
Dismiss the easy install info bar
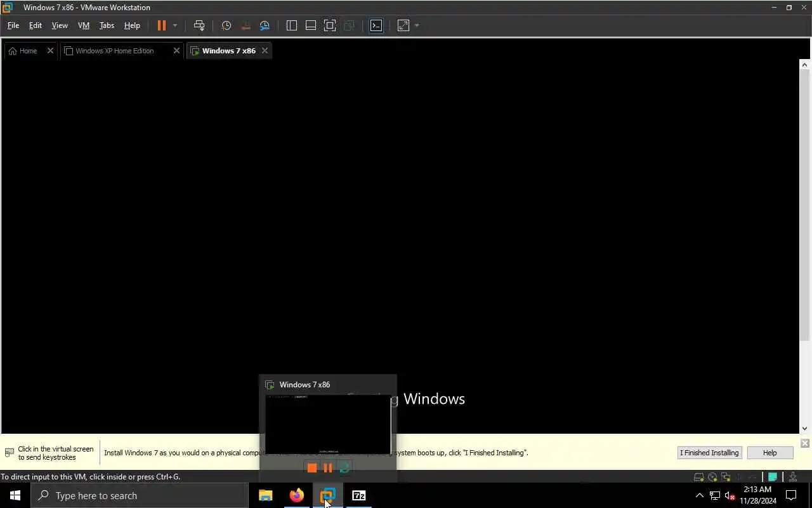(x=804, y=443)
